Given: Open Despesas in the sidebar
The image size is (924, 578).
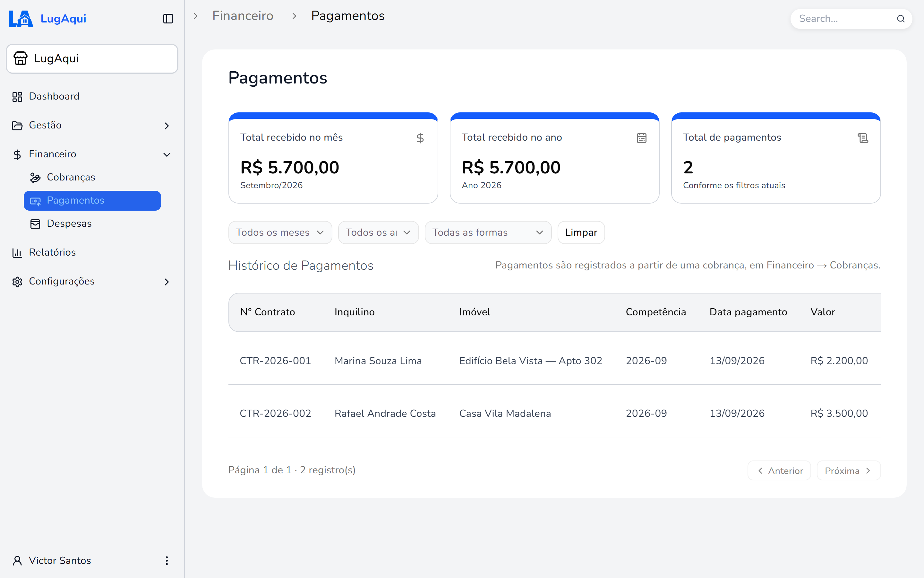Looking at the screenshot, I should click(x=92, y=223).
